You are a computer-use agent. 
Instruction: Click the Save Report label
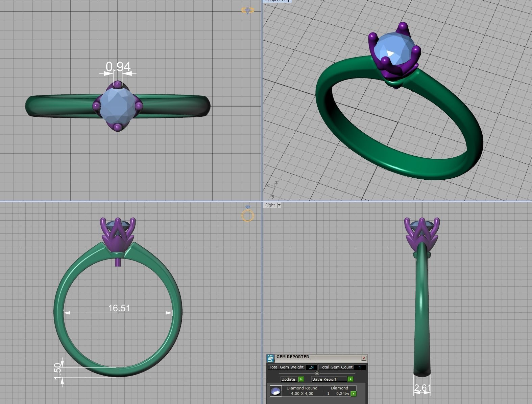[329, 379]
